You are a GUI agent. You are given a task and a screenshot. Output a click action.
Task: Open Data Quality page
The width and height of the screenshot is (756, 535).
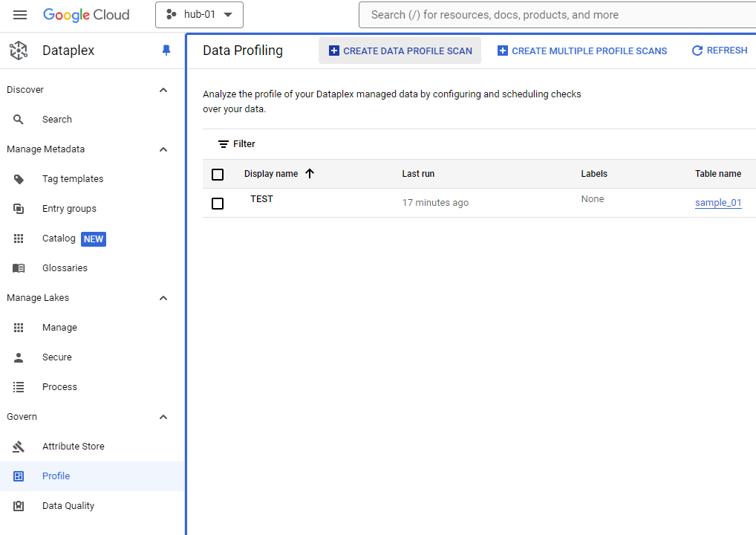coord(92,506)
